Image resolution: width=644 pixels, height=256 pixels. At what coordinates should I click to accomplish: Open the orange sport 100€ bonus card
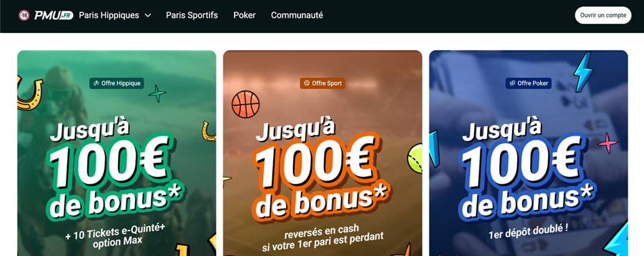coord(322,153)
